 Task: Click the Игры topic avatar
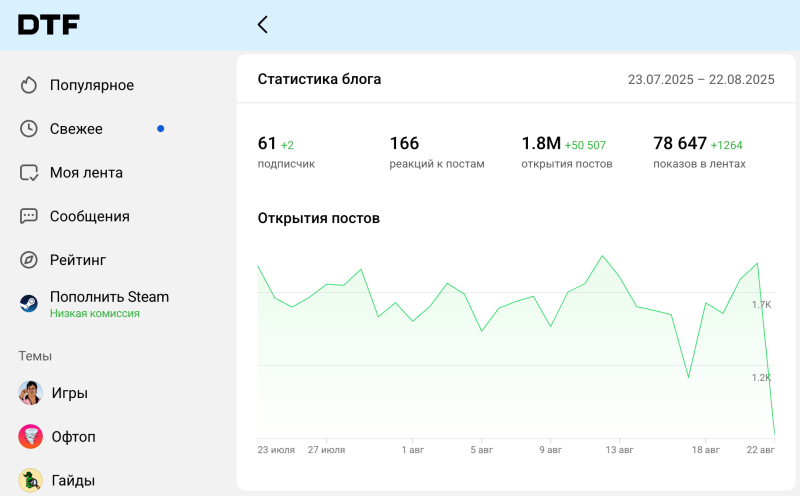coord(31,393)
